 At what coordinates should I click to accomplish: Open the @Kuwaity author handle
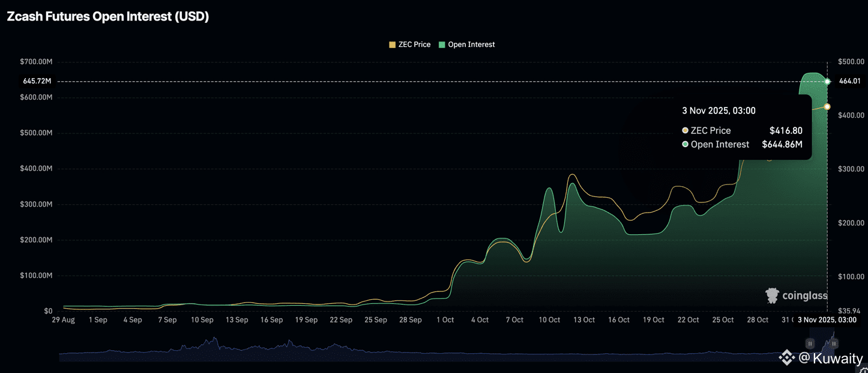(x=831, y=359)
